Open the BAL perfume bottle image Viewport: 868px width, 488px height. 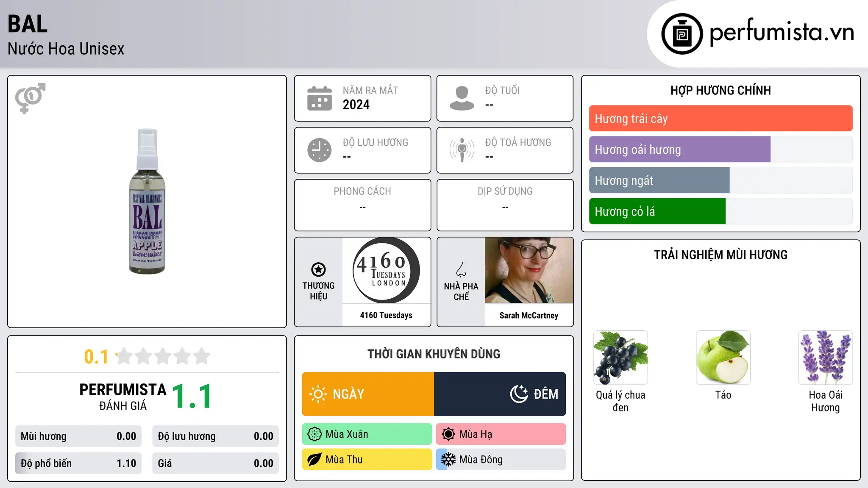pyautogui.click(x=147, y=201)
